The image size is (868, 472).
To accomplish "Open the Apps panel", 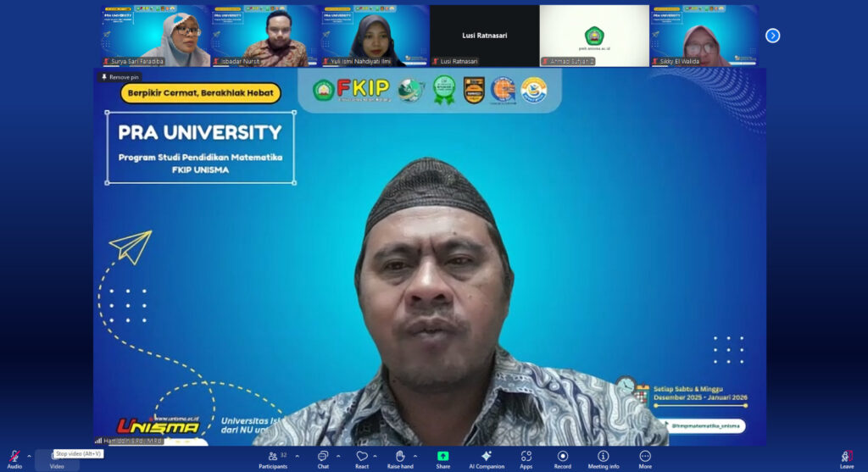I will tap(526, 459).
